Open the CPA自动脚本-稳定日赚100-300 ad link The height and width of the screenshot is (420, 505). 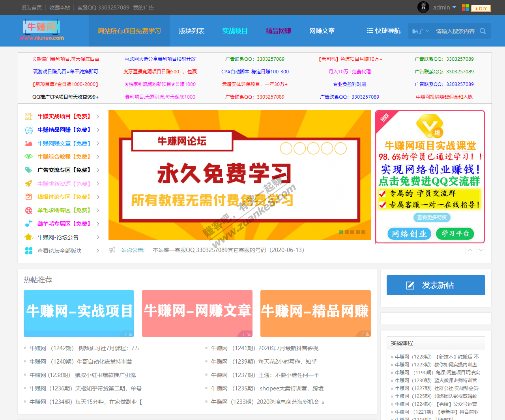255,71
